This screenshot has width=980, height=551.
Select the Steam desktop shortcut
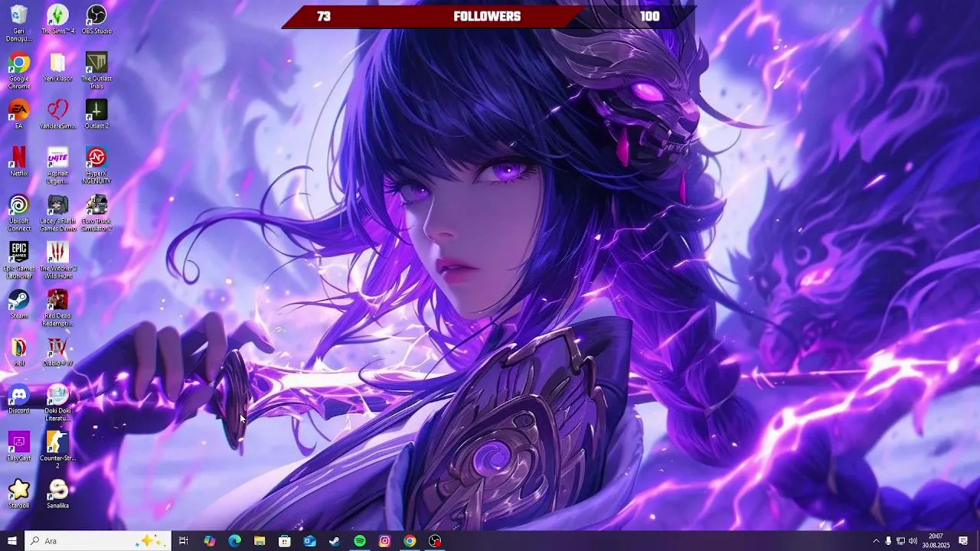(x=19, y=304)
